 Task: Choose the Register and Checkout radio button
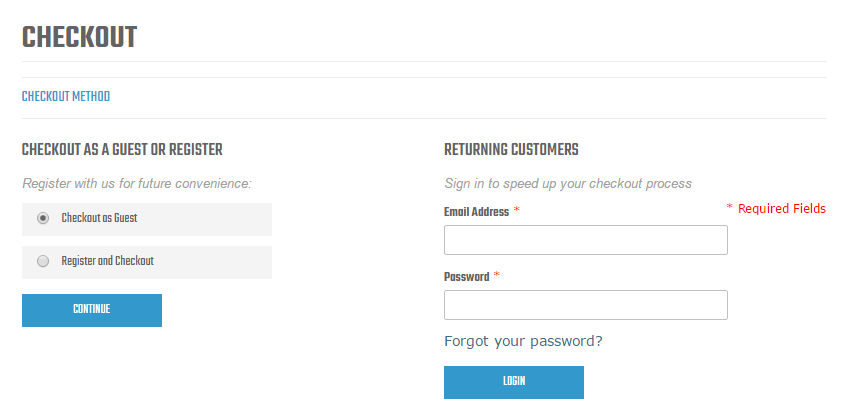(43, 261)
